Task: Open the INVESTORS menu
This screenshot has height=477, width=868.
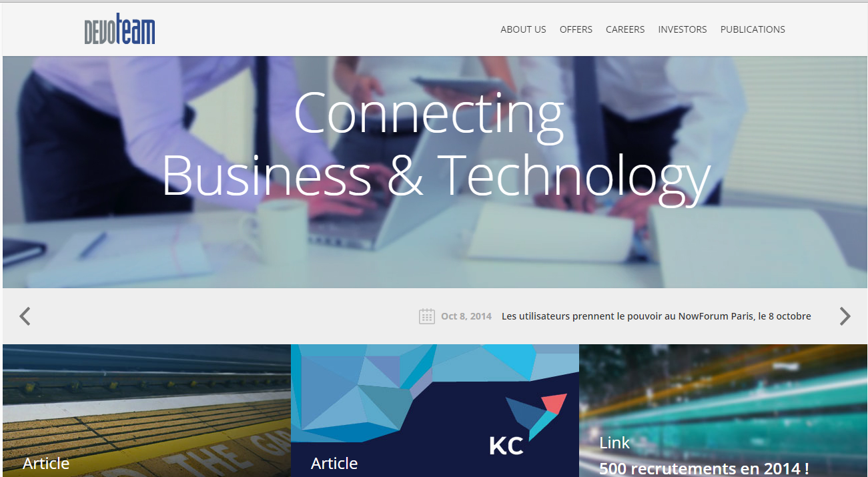Action: pos(683,29)
